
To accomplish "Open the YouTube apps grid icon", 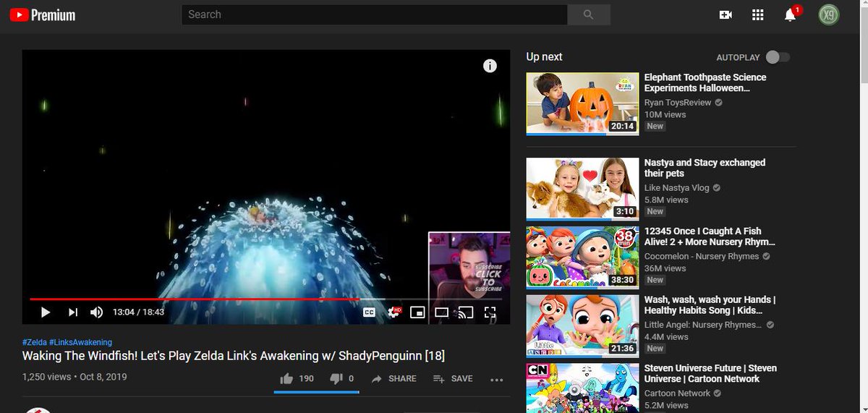I will click(758, 14).
